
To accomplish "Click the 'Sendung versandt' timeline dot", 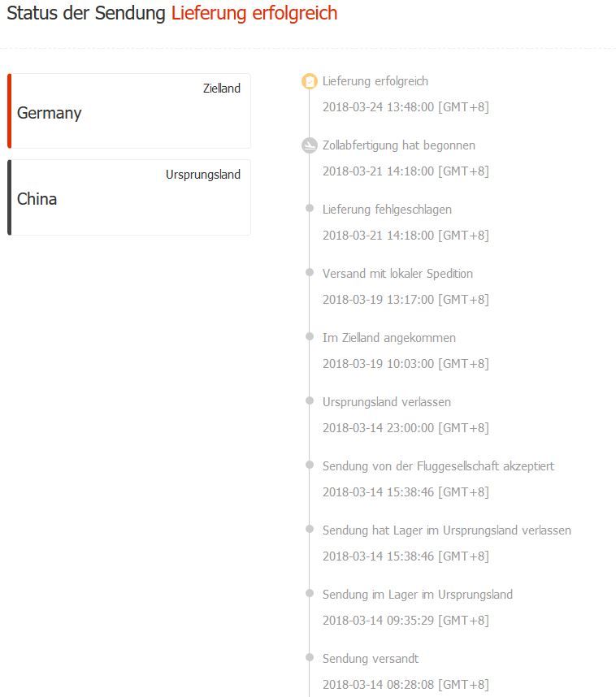I will (x=310, y=658).
